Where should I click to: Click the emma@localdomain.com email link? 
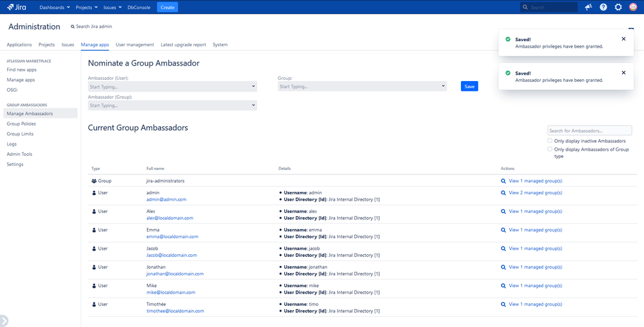point(173,237)
